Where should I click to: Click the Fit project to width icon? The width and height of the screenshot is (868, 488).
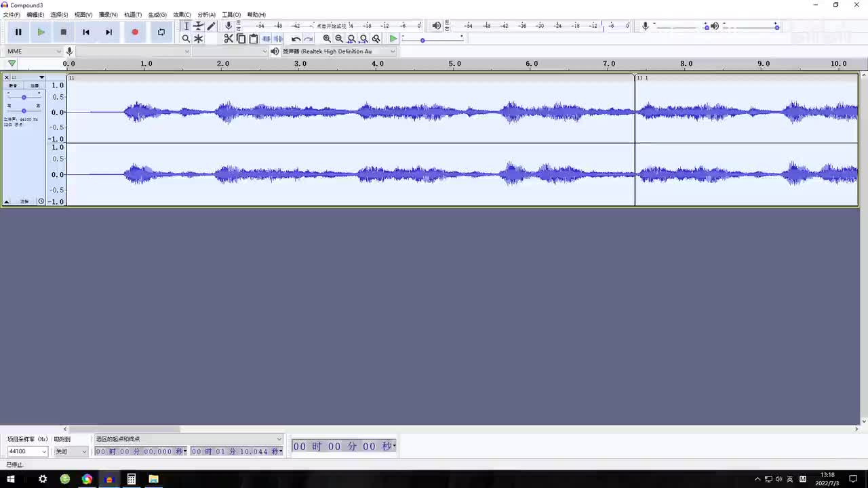click(363, 39)
